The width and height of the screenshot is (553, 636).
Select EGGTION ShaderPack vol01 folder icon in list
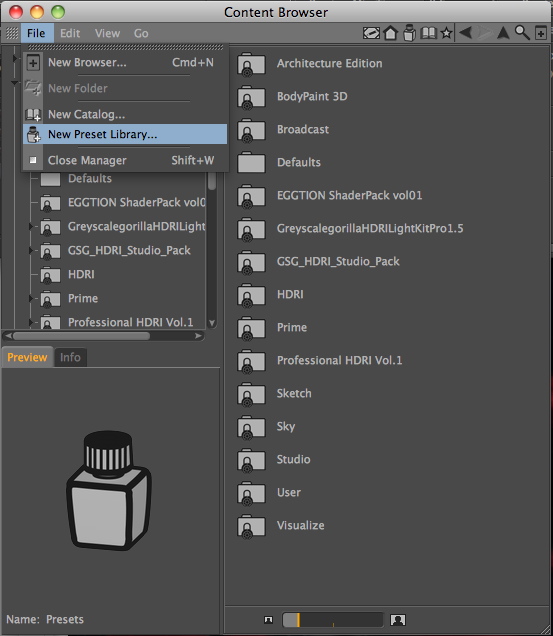(251, 196)
